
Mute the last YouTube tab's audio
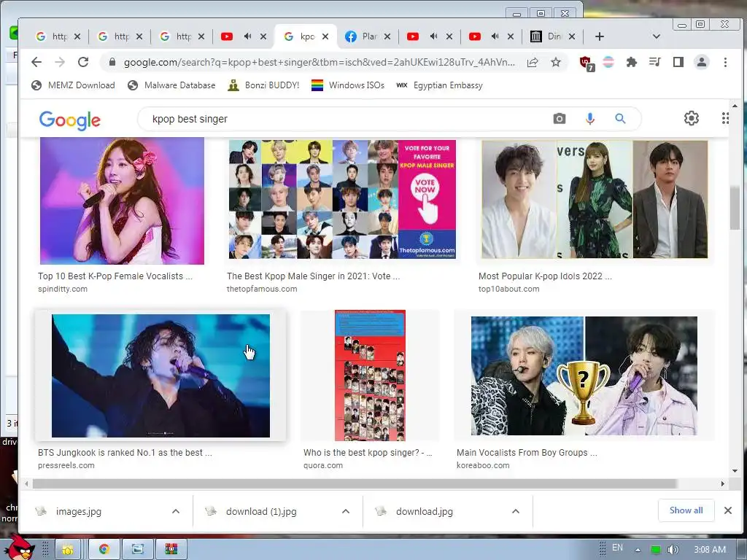click(495, 36)
